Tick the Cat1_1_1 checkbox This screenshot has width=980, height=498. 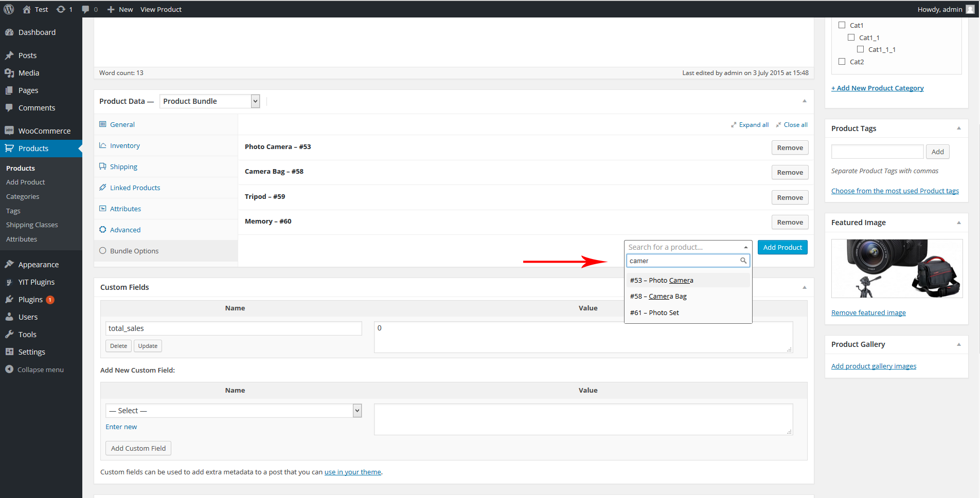(860, 49)
